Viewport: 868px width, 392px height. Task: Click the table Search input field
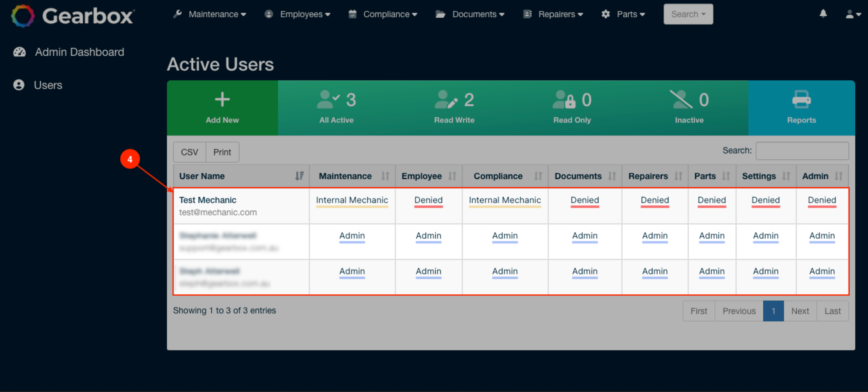pyautogui.click(x=802, y=151)
